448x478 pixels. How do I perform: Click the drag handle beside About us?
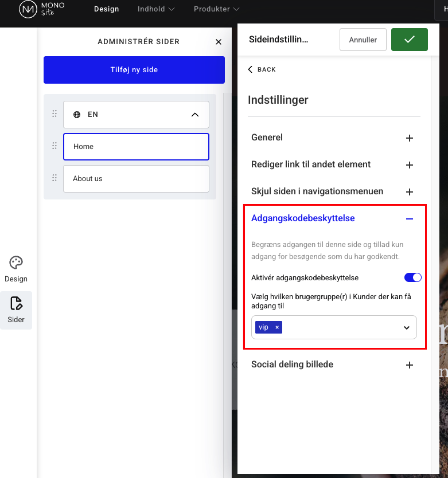(x=54, y=178)
